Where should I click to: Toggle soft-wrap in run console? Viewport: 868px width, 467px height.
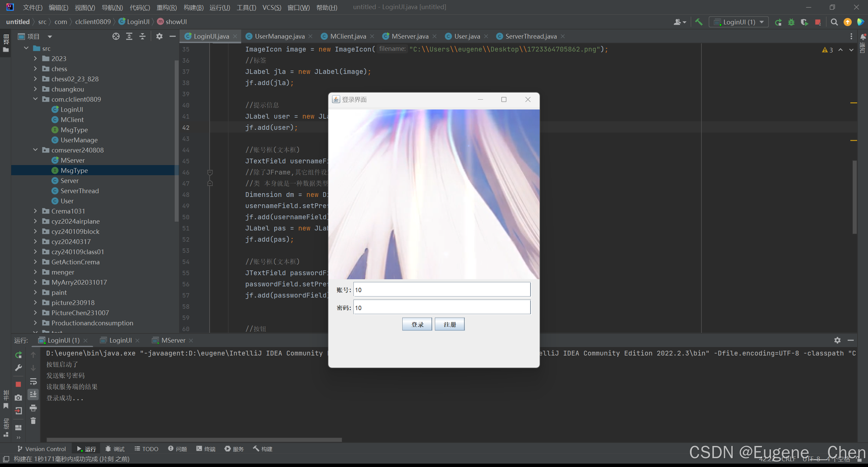click(x=33, y=382)
